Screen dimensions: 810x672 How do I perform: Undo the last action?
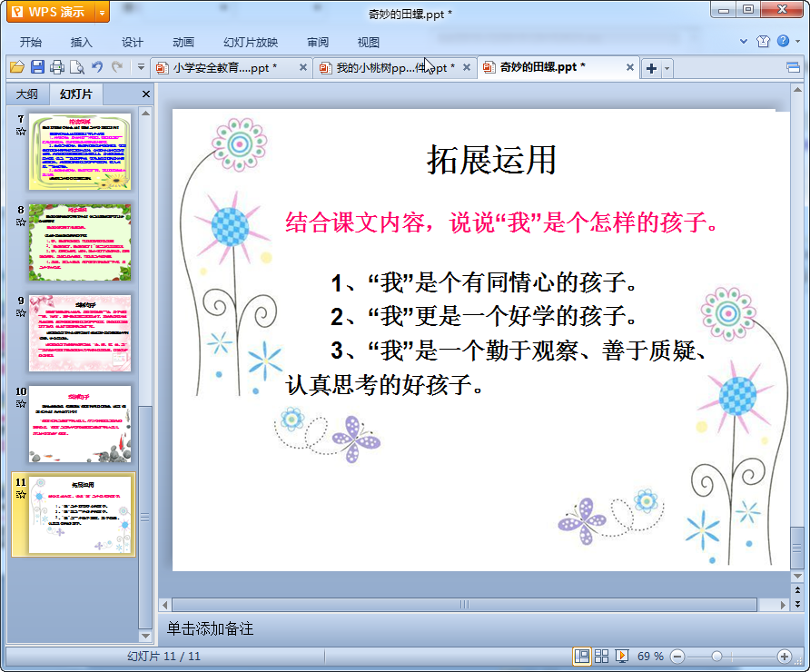click(97, 67)
